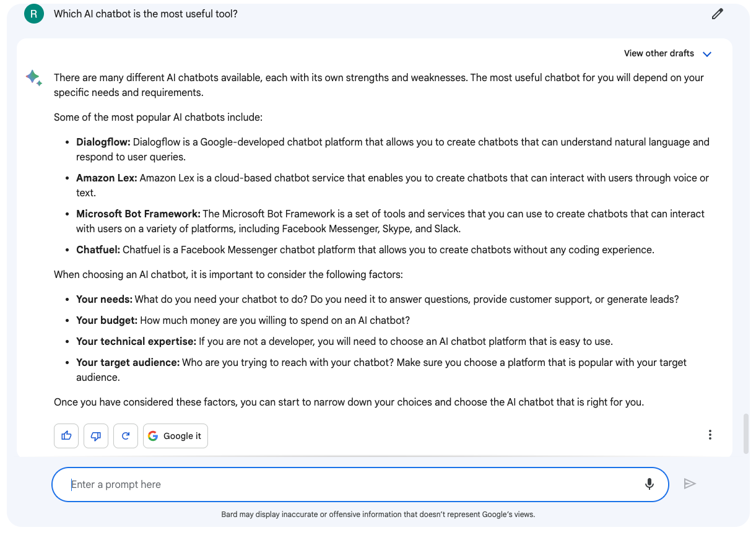
Task: Open the View other drafts label
Action: (659, 53)
